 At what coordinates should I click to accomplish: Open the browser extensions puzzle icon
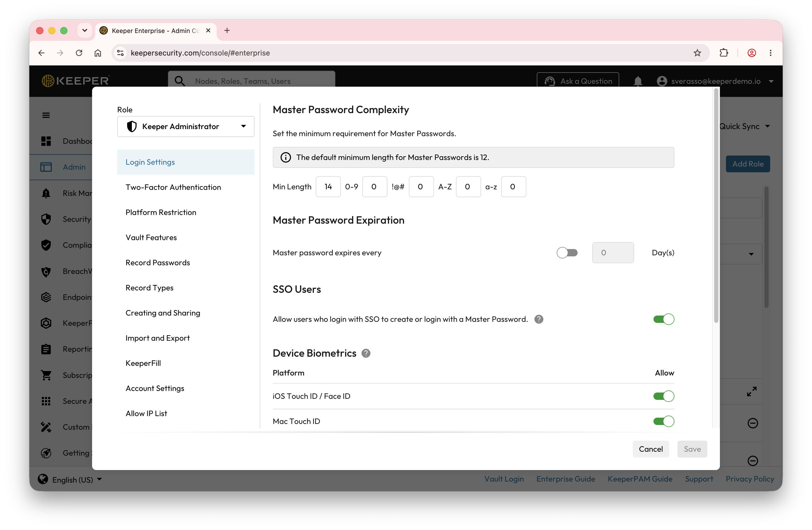724,53
